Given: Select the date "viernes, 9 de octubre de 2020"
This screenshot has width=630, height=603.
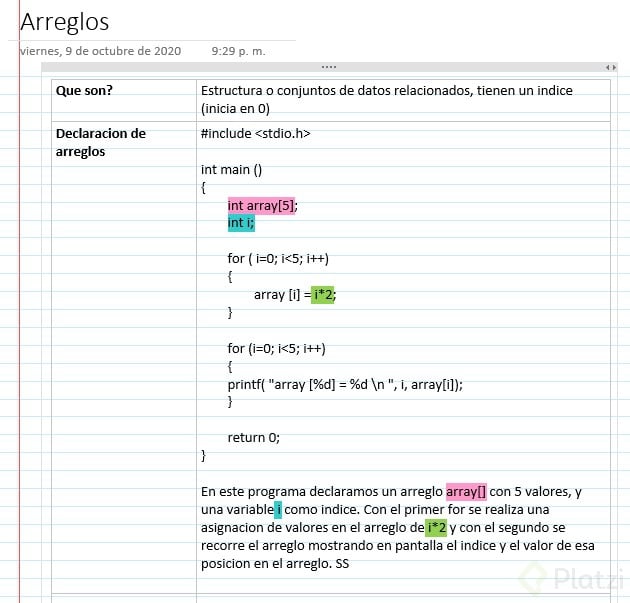Looking at the screenshot, I should coord(101,51).
